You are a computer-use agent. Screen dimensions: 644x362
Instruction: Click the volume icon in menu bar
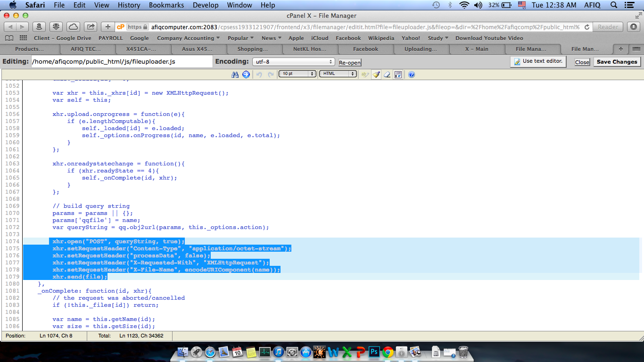click(478, 5)
